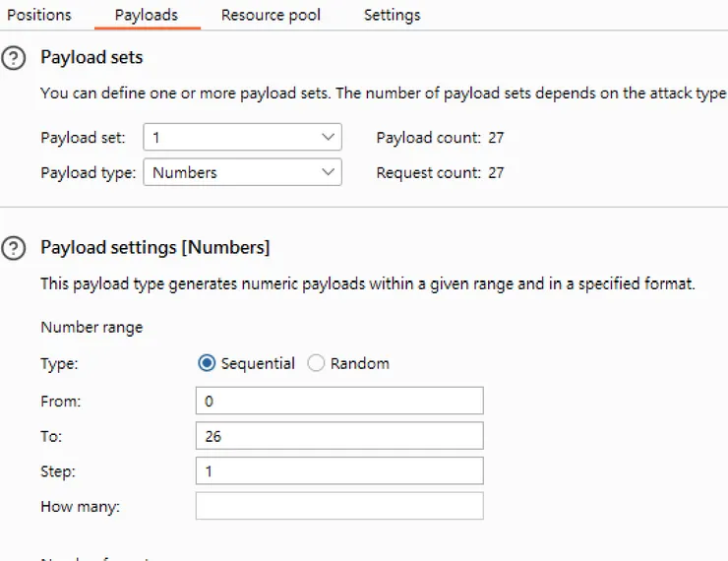Screen dimensions: 728x561
Task: Select the Payloads tab
Action: point(147,15)
